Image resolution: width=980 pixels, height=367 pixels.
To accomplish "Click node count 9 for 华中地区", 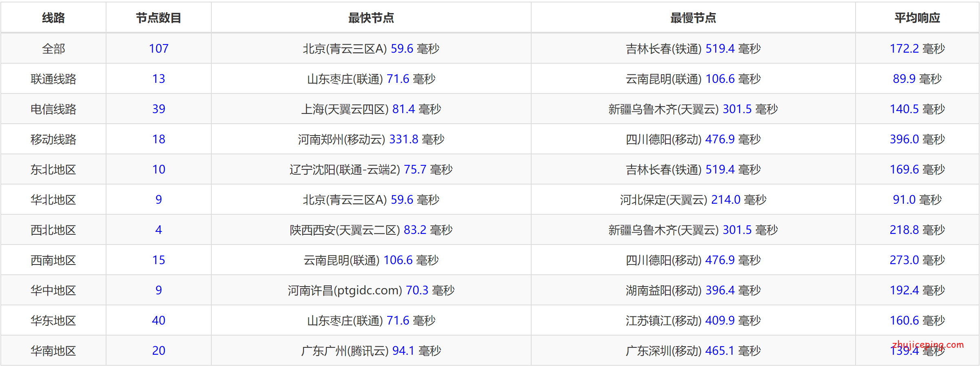I will 159,290.
